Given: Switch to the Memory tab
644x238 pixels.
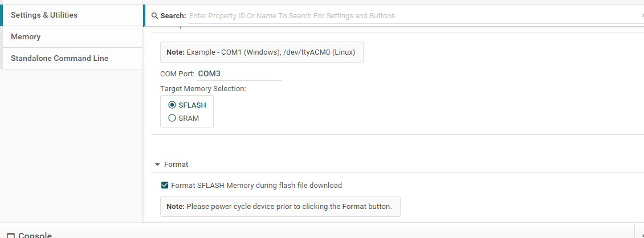Looking at the screenshot, I should point(26,36).
